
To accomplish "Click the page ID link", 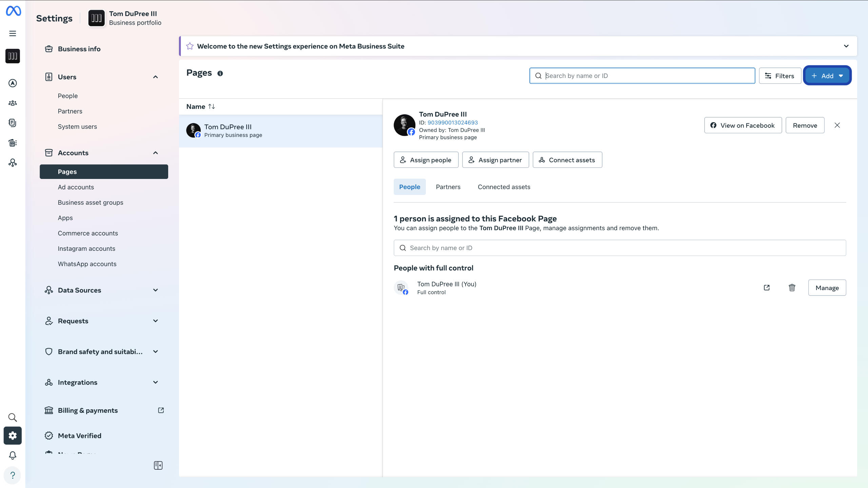I will pos(452,122).
